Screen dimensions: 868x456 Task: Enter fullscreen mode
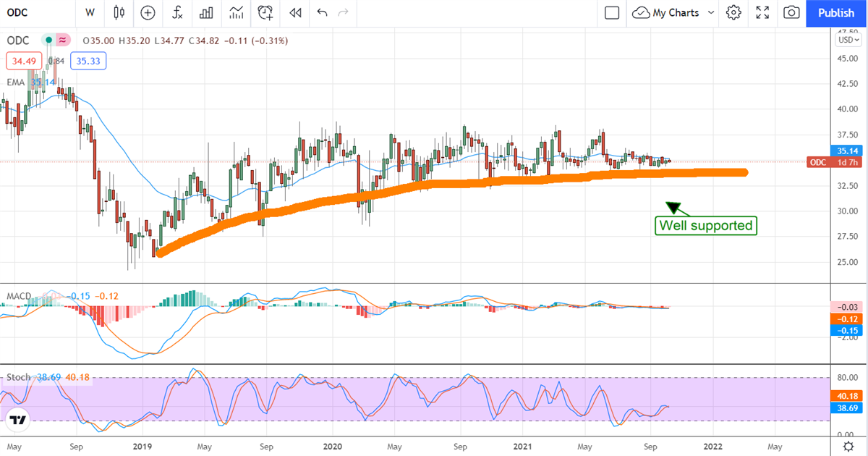pyautogui.click(x=762, y=12)
